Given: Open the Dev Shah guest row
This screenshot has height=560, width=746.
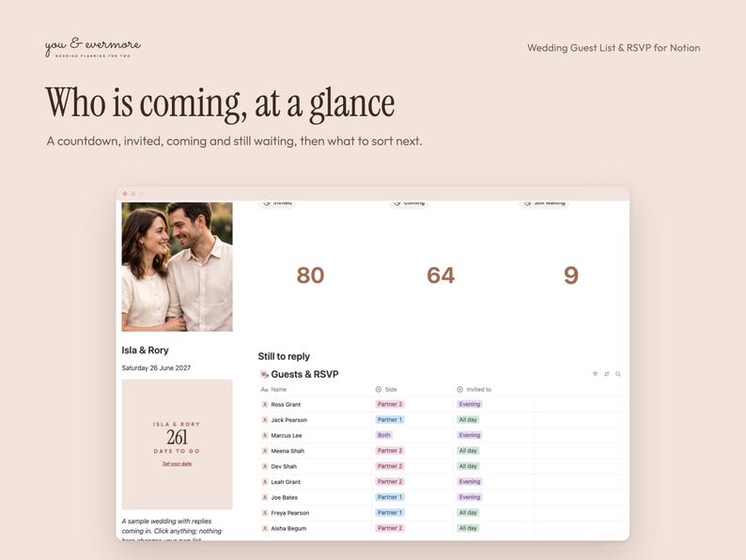Looking at the screenshot, I should 441,466.
